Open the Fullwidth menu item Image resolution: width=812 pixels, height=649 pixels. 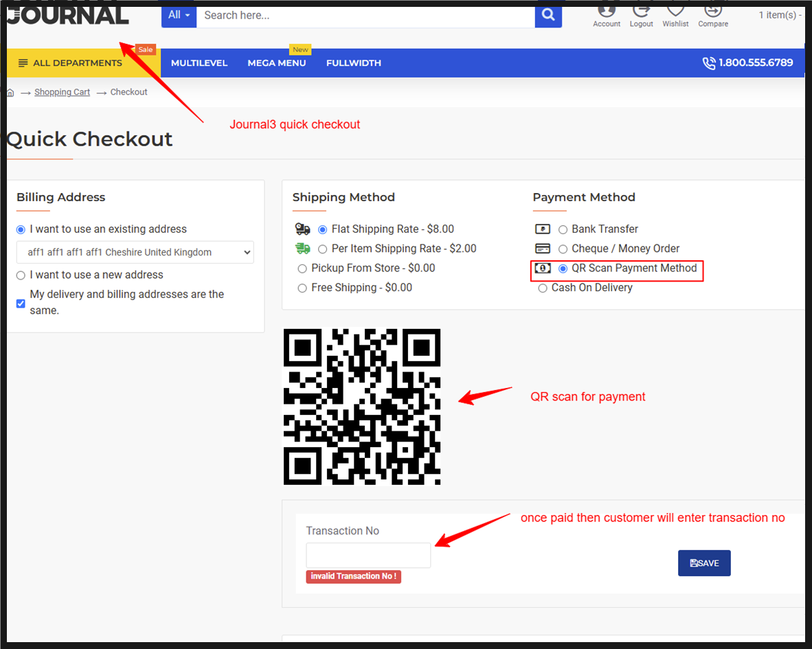354,63
